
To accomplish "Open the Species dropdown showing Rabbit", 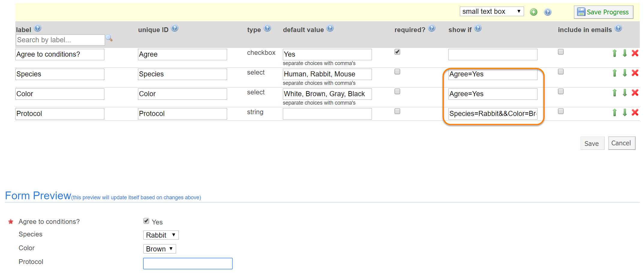I will (x=161, y=235).
